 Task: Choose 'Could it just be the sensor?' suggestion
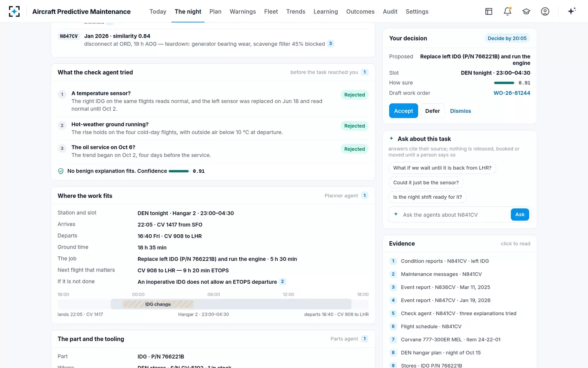pos(426,183)
